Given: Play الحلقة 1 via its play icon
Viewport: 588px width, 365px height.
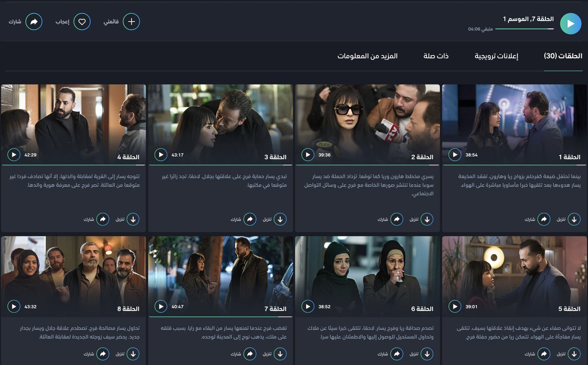Looking at the screenshot, I should click(x=455, y=155).
